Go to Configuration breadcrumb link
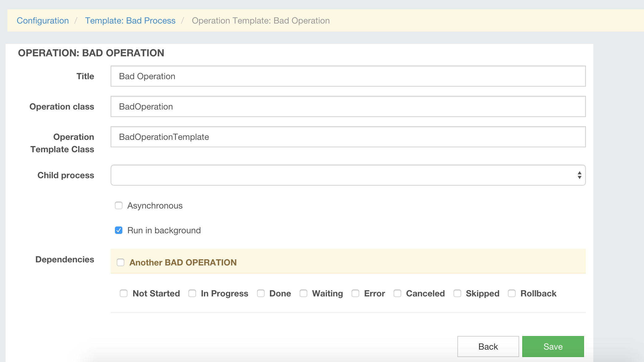 point(43,20)
